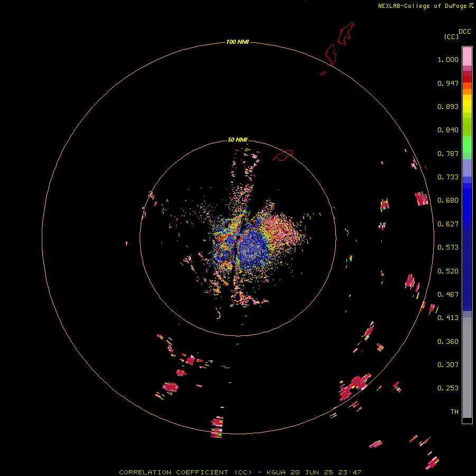Select the 0.733 legend value

coord(448,177)
